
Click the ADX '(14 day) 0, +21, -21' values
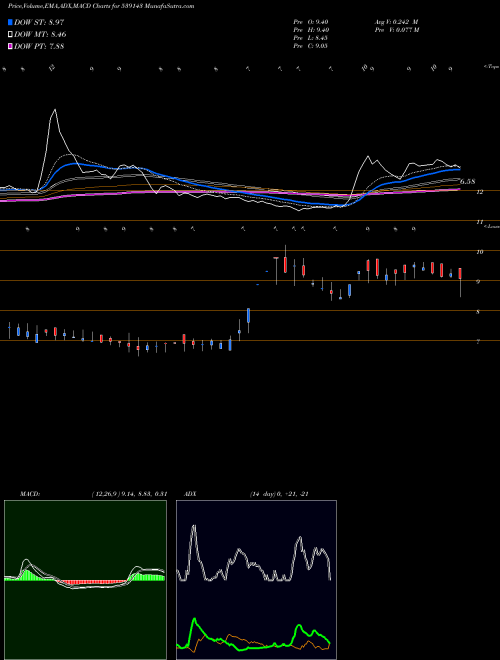(x=279, y=494)
